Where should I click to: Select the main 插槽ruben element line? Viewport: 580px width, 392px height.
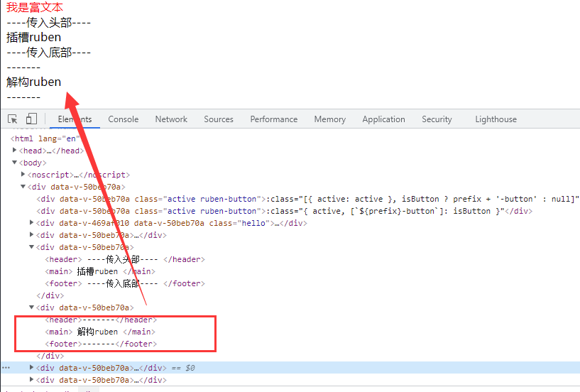click(99, 271)
